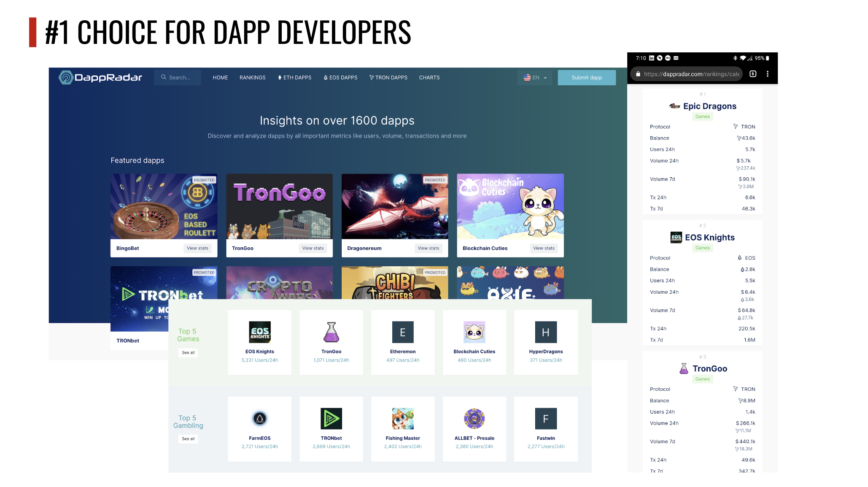
Task: Tap the WiFi status icon
Action: 743,58
